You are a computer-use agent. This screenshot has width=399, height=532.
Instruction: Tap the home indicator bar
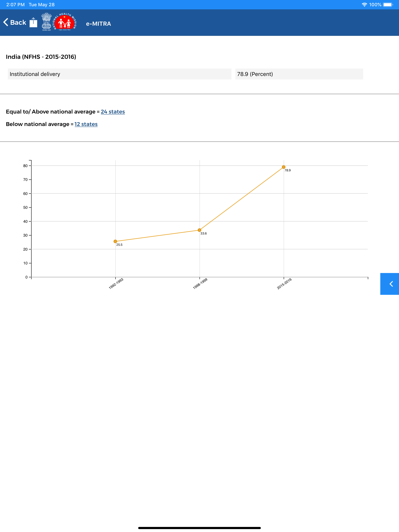pos(199,528)
